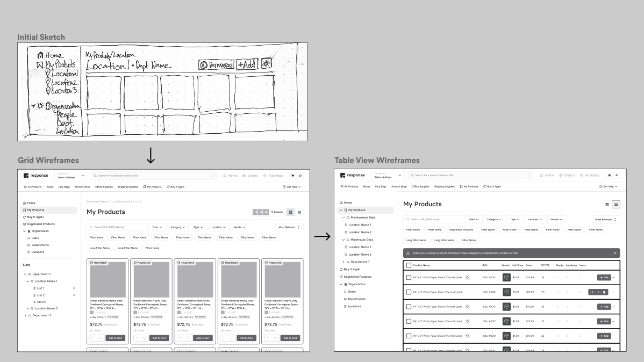This screenshot has width=644, height=362.
Task: Click product search field in Grid Wireframes header
Action: 154,176
